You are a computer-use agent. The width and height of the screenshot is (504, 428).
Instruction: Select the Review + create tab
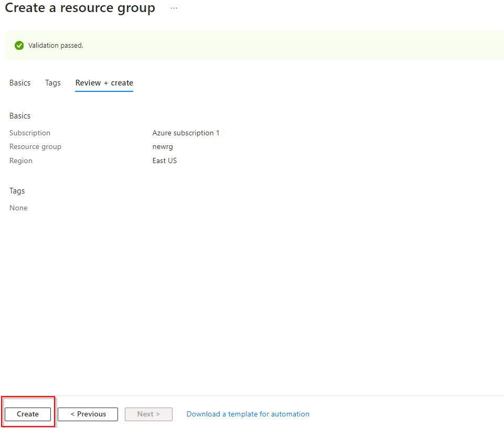point(104,83)
